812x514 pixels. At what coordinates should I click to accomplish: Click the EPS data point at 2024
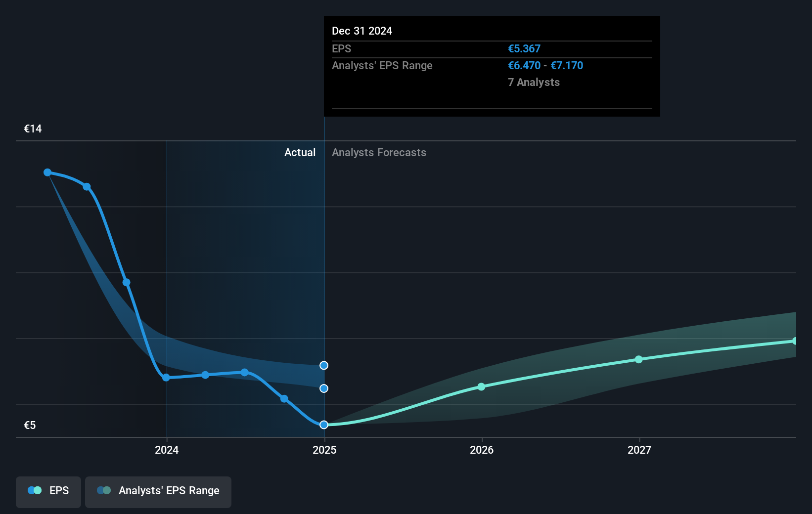pyautogui.click(x=166, y=378)
